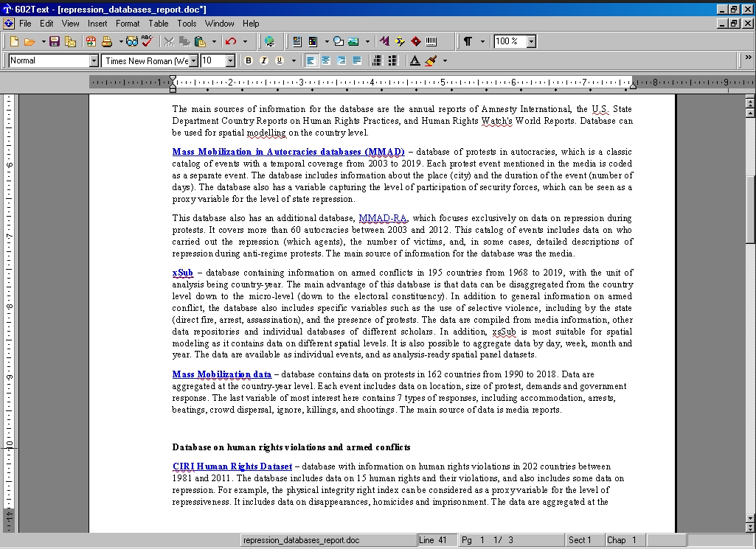The height and width of the screenshot is (549, 756).
Task: Toggle italic formatting
Action: tap(264, 60)
